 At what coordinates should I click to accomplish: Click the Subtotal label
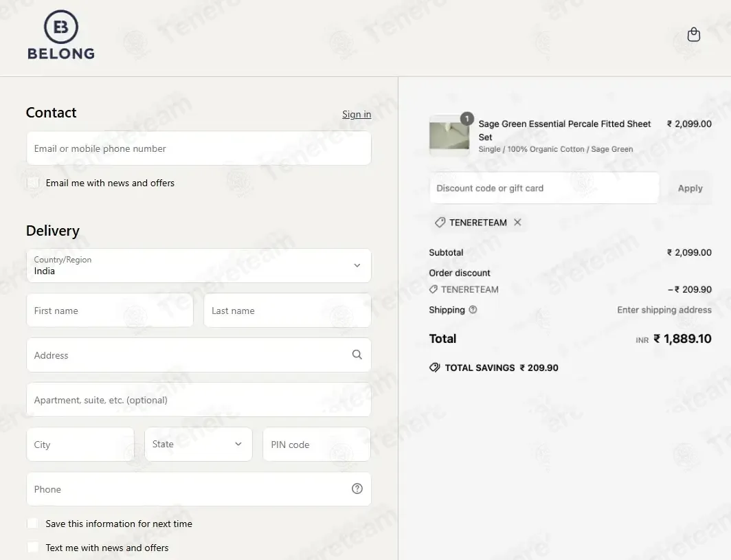point(446,252)
